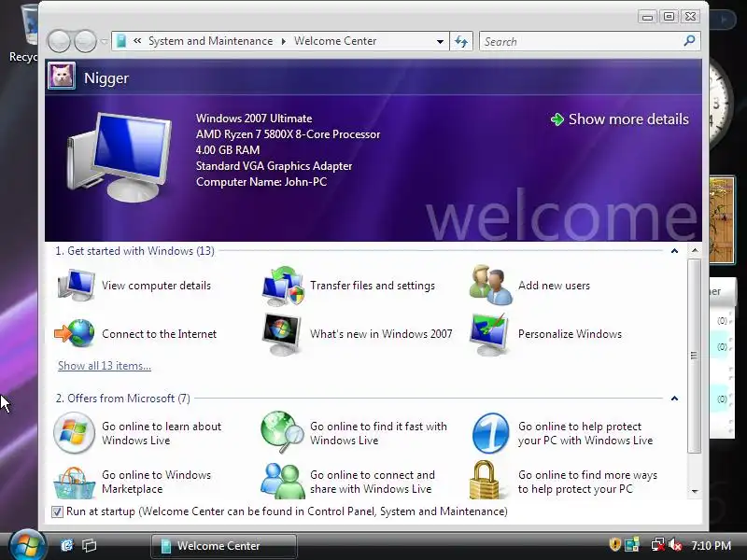Click the address bar location icon
747x560 pixels.
(x=121, y=41)
